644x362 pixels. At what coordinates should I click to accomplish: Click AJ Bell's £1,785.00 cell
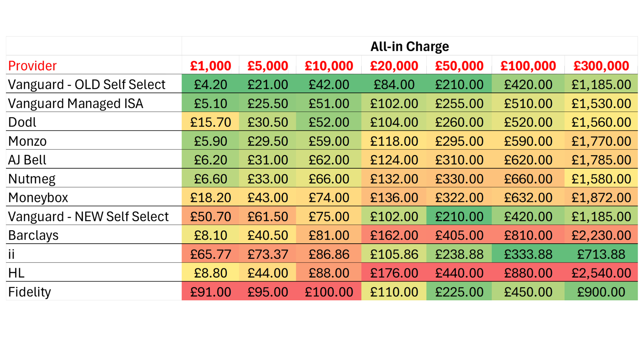coord(601,160)
